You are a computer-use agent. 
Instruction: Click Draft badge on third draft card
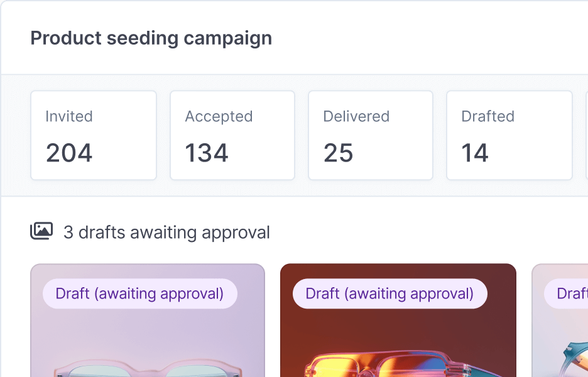(569, 293)
